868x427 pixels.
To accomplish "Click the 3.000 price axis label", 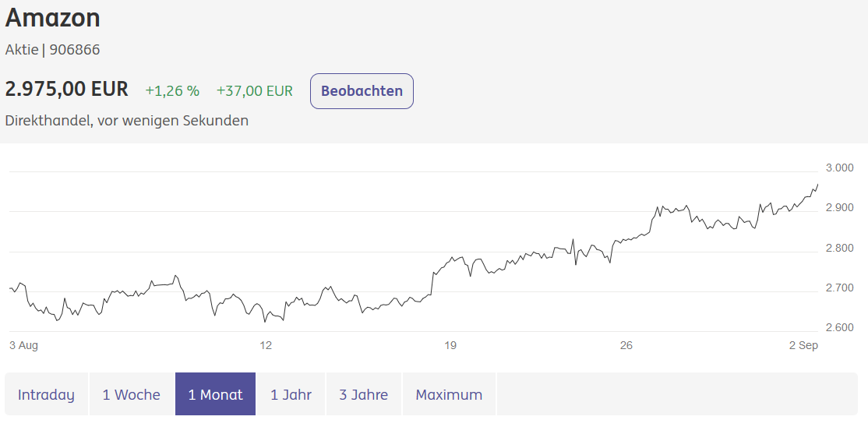I will pyautogui.click(x=839, y=168).
